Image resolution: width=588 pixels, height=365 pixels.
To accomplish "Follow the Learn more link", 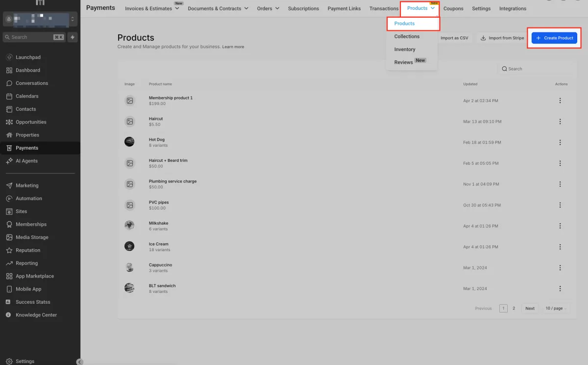I will pos(233,47).
